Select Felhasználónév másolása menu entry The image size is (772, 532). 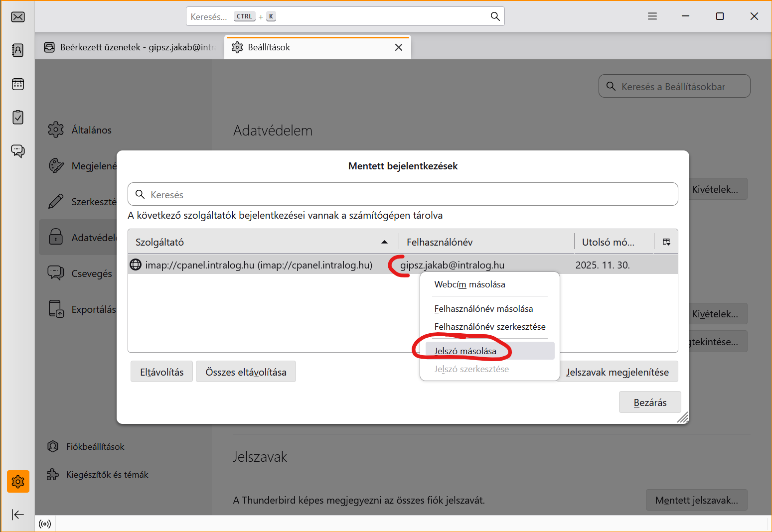click(x=483, y=309)
